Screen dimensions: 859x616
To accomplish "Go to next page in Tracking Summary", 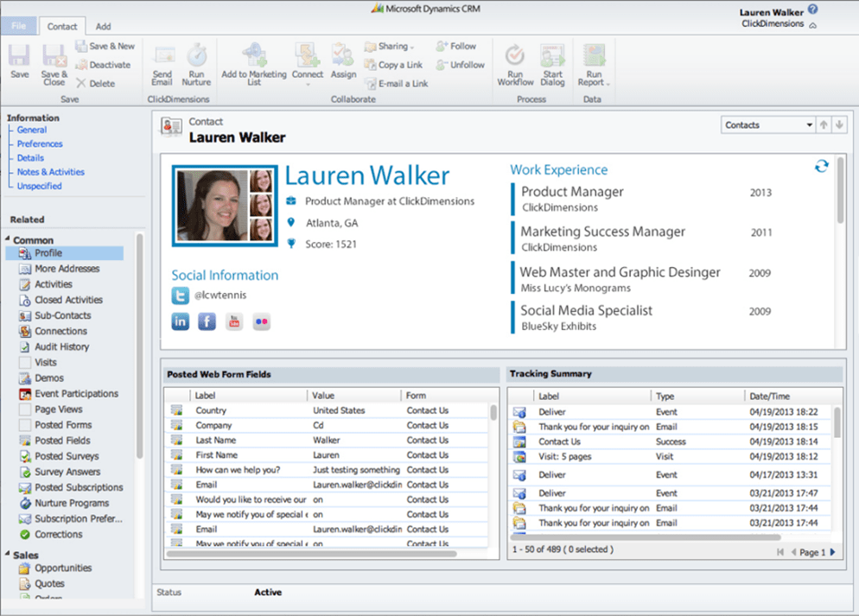I will 833,552.
